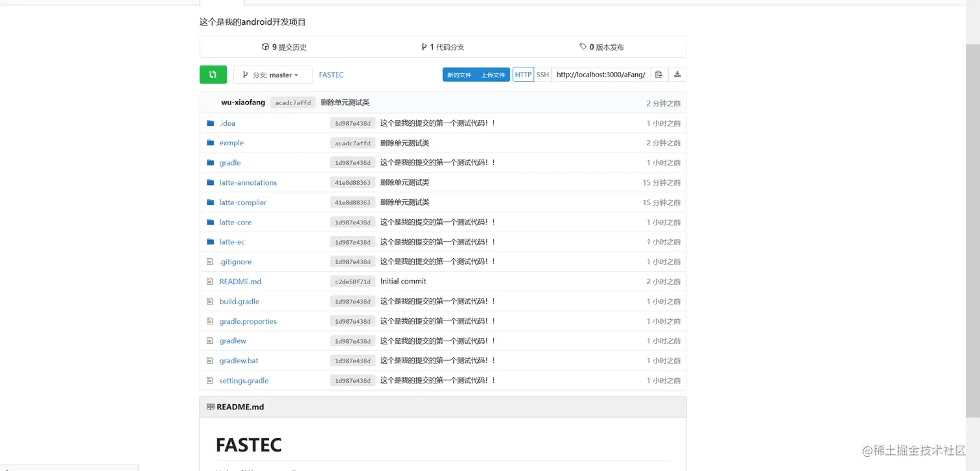Screen dimensions: 980x471
Task: Click the gradle folder icon
Action: tap(210, 163)
